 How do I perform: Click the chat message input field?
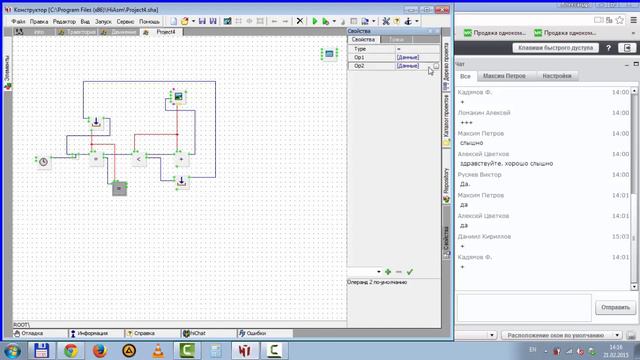tap(524, 308)
